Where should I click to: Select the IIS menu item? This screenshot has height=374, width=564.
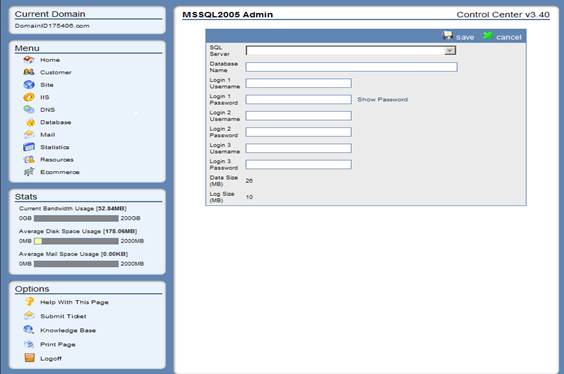[x=45, y=97]
